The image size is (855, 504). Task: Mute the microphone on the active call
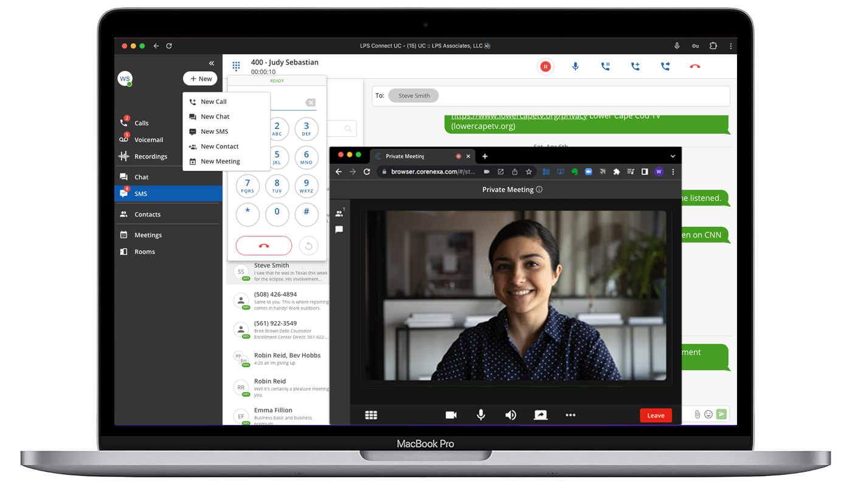point(575,66)
